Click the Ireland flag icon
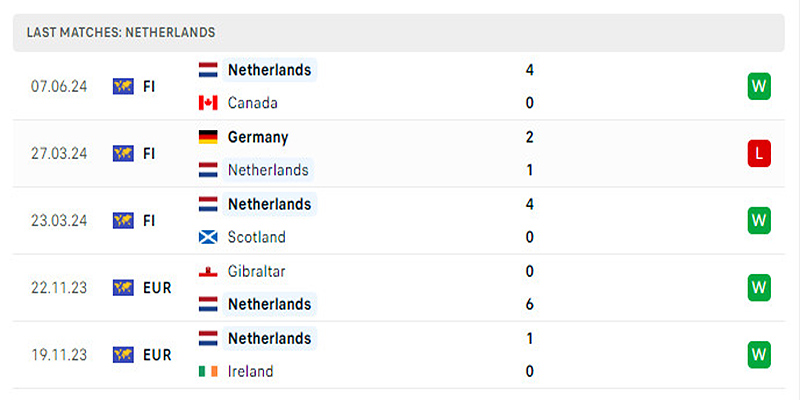This screenshot has height=400, width=800. (208, 371)
